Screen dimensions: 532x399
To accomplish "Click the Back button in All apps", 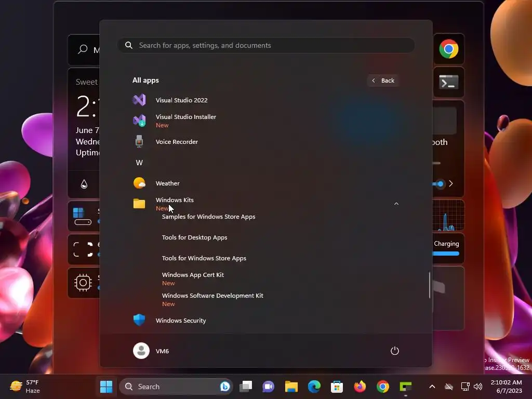I will click(x=383, y=81).
